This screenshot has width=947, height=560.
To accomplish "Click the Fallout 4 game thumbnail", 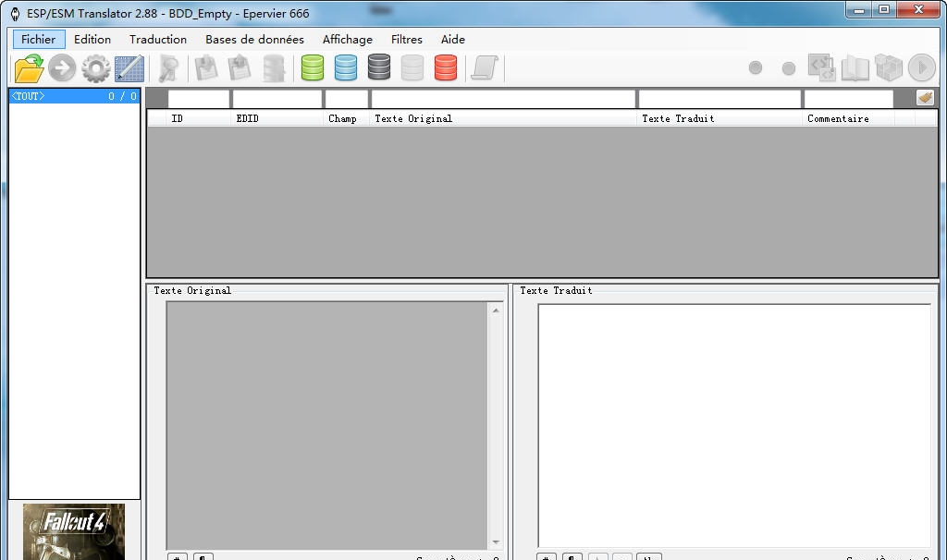I will 74,531.
